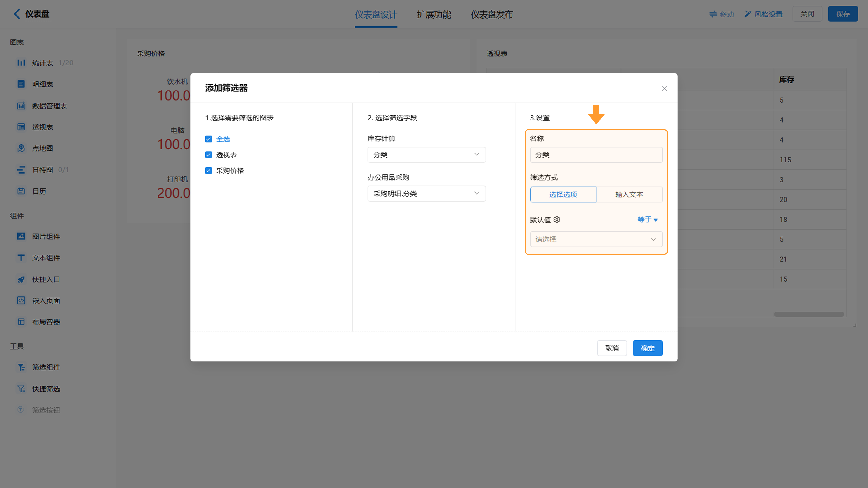Select the 点地图 map pin icon

(x=21, y=148)
